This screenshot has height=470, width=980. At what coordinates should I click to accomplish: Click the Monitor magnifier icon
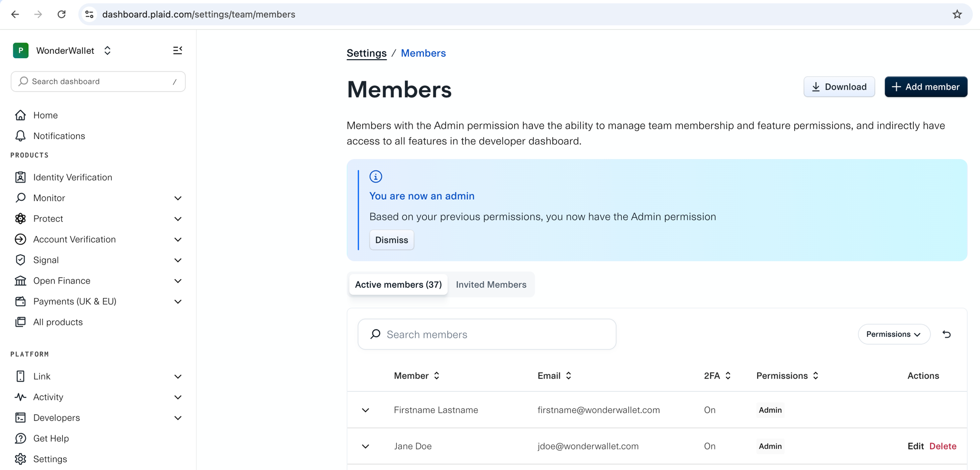click(x=20, y=198)
